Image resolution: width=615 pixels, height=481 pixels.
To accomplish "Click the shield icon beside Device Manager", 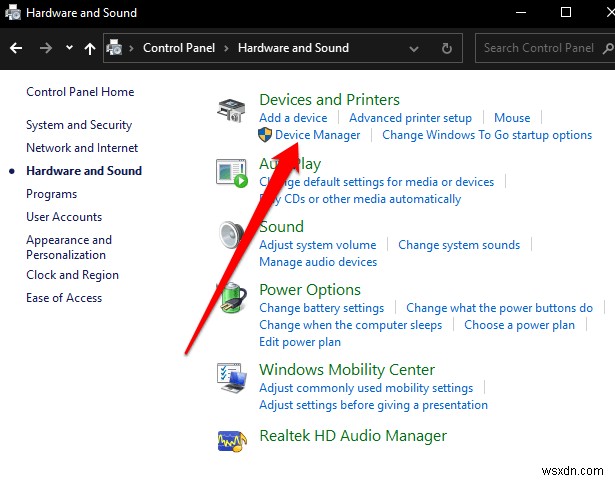I will (x=265, y=135).
